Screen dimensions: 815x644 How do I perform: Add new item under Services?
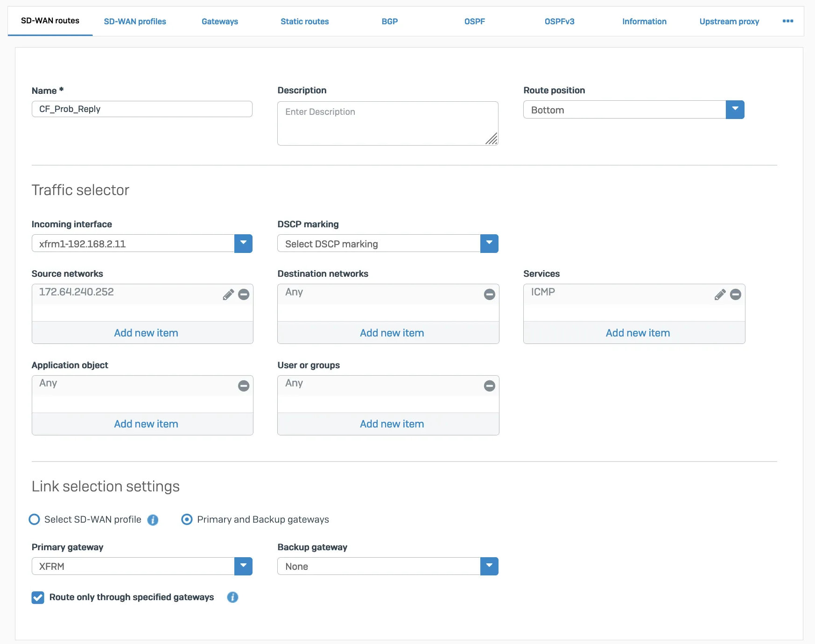click(638, 333)
